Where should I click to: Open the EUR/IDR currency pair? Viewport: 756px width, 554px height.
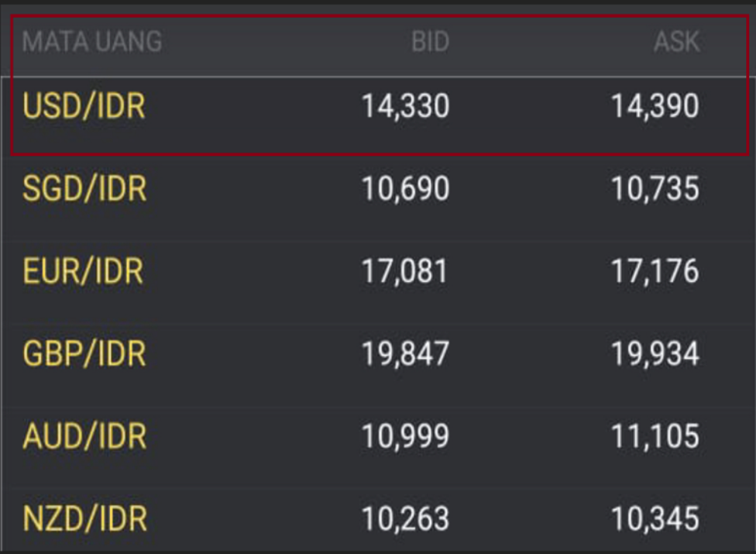(x=83, y=272)
